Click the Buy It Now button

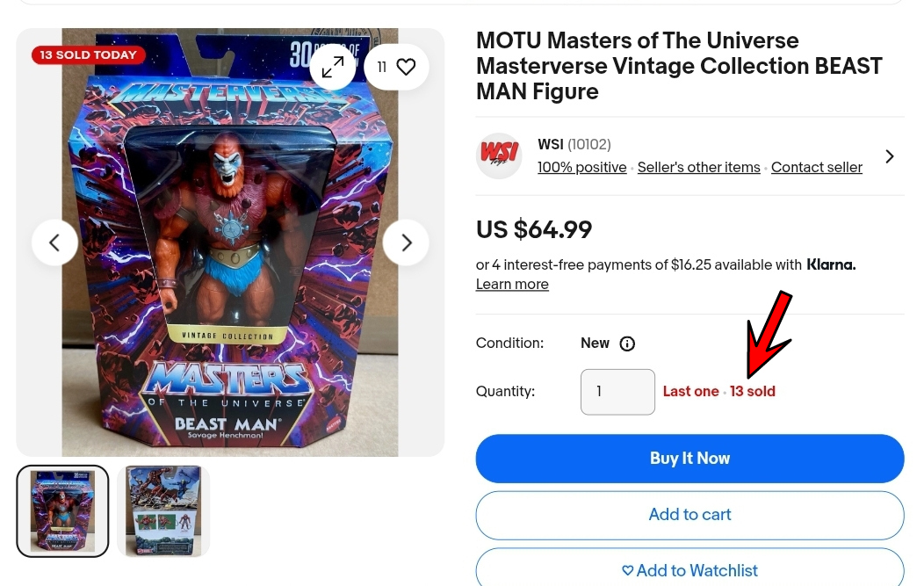[690, 459]
